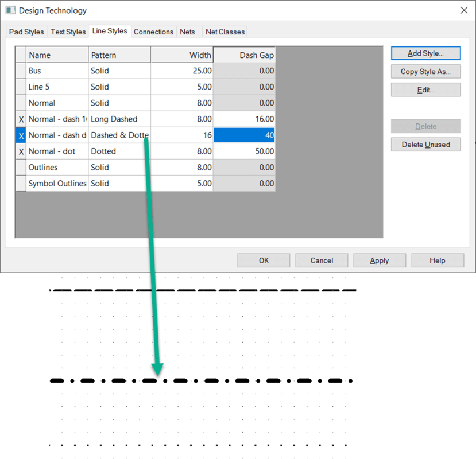
Task: Select the Line Styles tab
Action: [x=110, y=31]
